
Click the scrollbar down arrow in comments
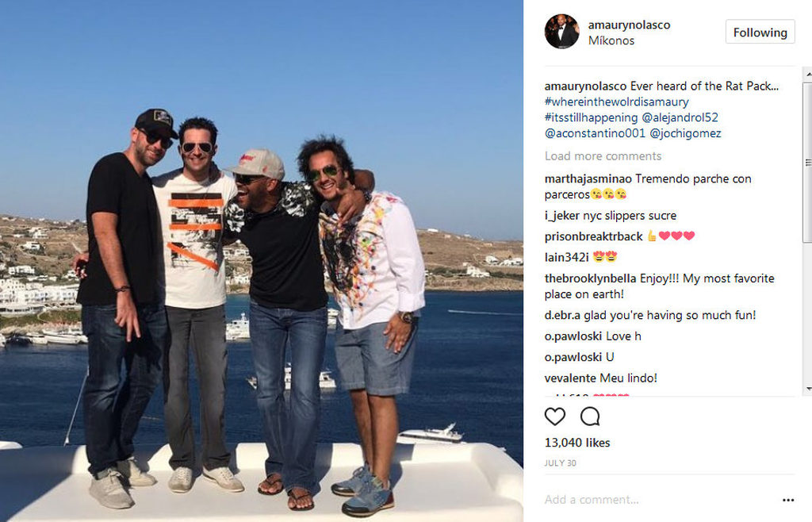point(807,389)
